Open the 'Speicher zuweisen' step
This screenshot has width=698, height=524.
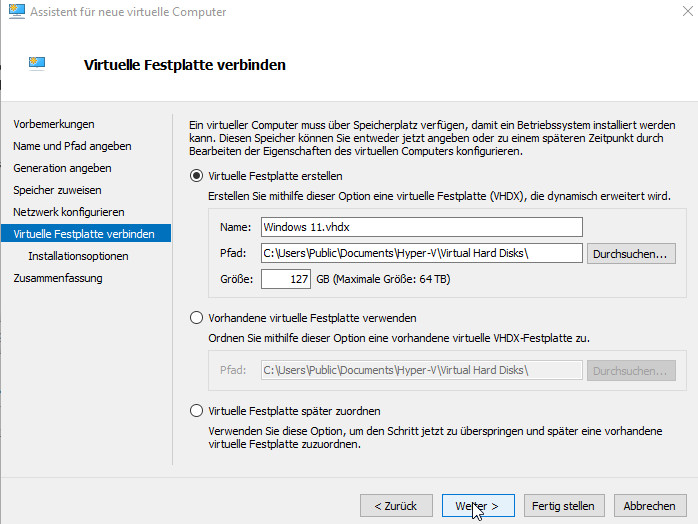pyautogui.click(x=57, y=190)
